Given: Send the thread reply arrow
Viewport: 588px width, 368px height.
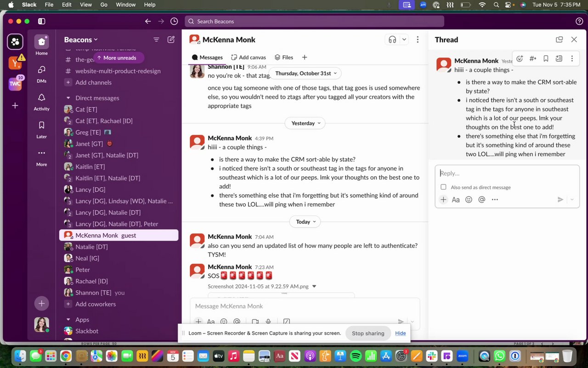Looking at the screenshot, I should tap(560, 200).
